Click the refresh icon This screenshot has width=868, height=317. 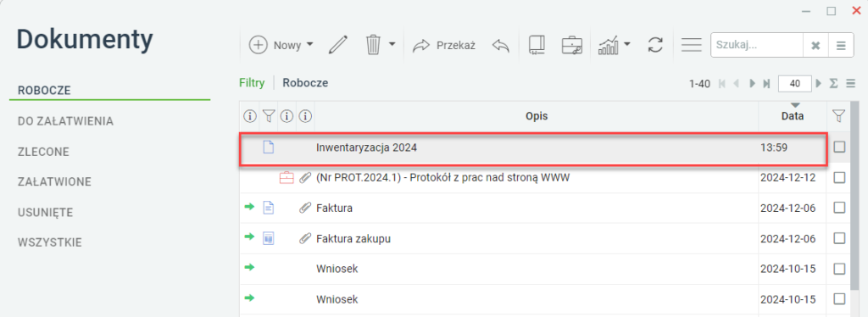point(655,45)
